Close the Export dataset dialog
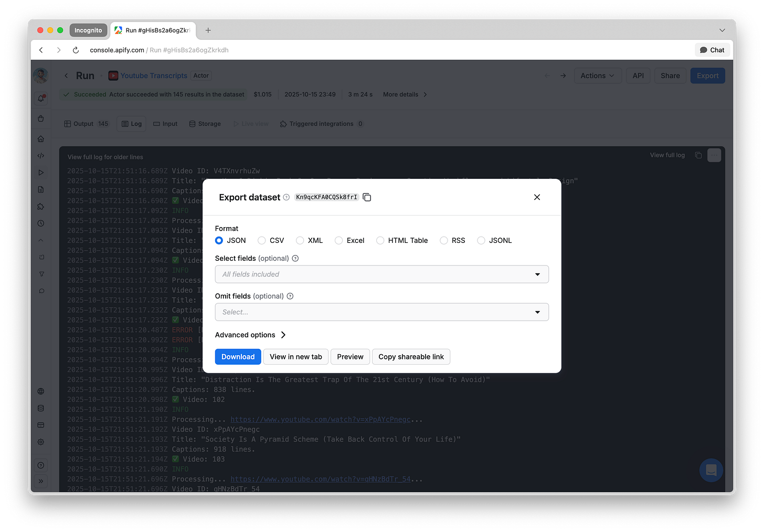This screenshot has width=764, height=532. 537,197
